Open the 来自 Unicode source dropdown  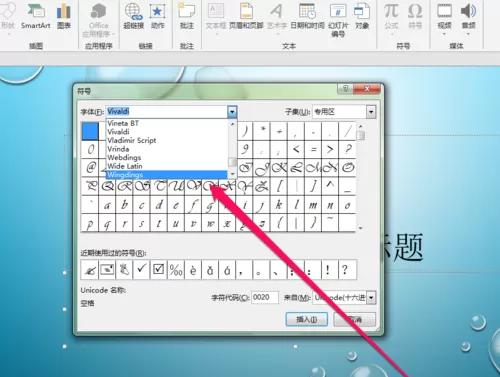pyautogui.click(x=371, y=298)
